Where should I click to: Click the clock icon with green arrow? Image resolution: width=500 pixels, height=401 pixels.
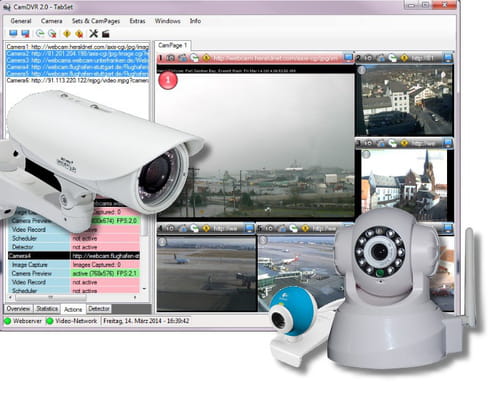click(40, 34)
